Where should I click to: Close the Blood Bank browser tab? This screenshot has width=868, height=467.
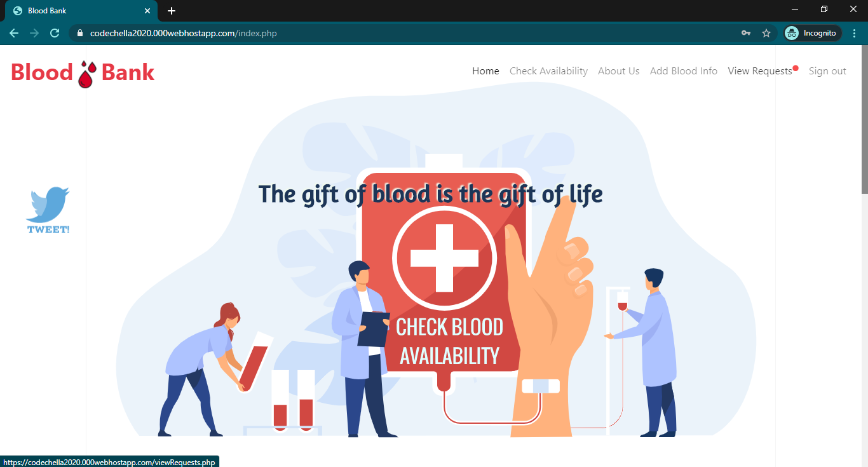point(147,11)
